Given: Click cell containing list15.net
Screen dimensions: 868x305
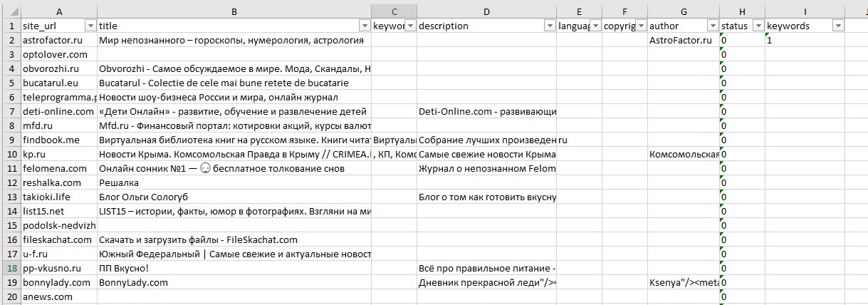Looking at the screenshot, I should (x=59, y=211).
